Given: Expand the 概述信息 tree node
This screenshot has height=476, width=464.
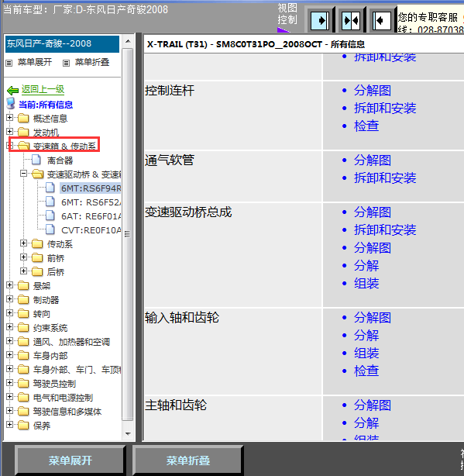Looking at the screenshot, I should [x=9, y=118].
